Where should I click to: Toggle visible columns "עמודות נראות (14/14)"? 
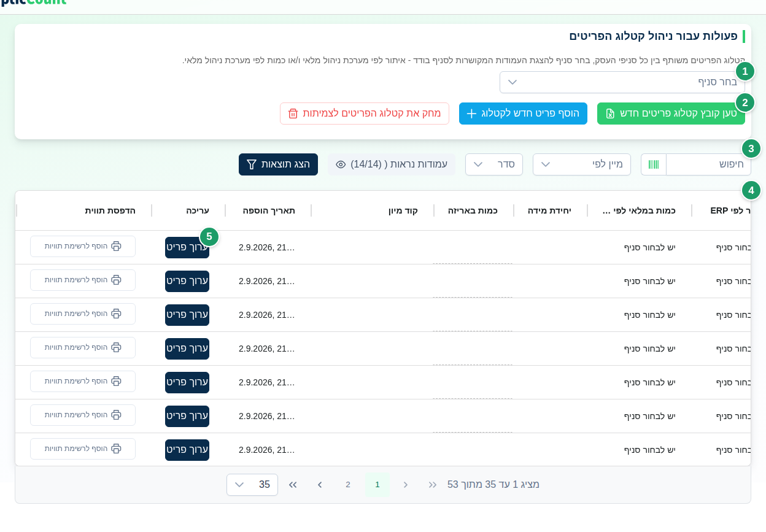pyautogui.click(x=392, y=164)
